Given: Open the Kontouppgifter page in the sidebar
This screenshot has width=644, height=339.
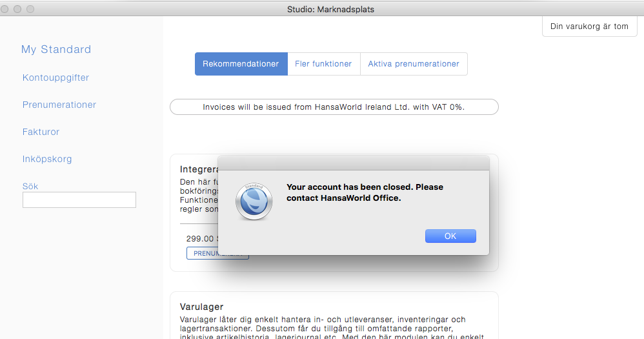Looking at the screenshot, I should click(56, 77).
